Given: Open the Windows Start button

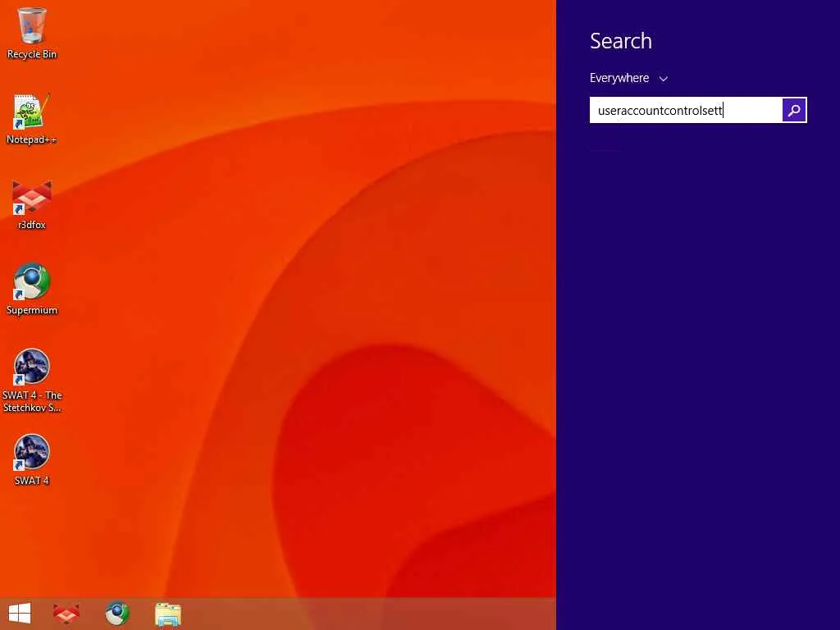Looking at the screenshot, I should [20, 614].
